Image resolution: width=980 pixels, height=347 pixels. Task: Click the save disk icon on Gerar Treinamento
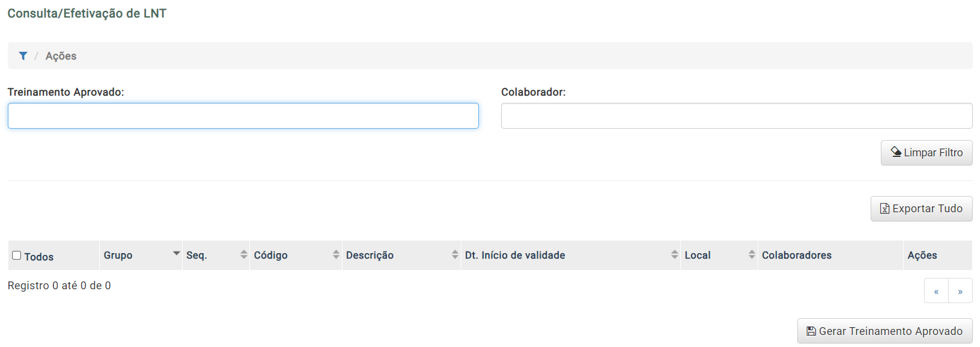(x=811, y=331)
